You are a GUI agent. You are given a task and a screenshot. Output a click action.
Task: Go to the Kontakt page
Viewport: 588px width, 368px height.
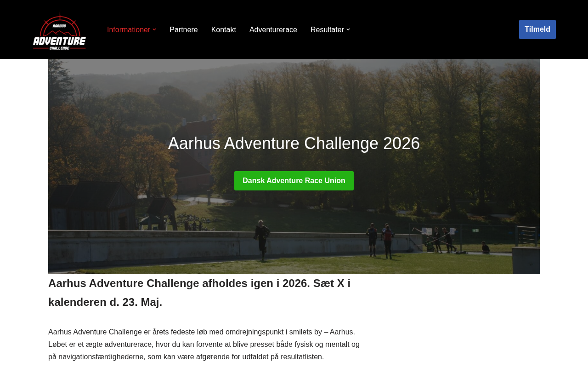pyautogui.click(x=224, y=29)
